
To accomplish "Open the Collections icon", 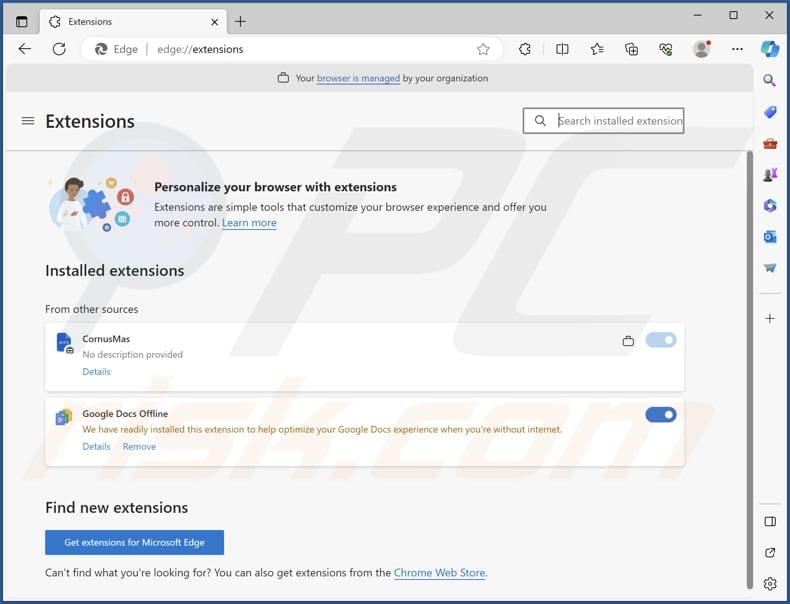I will pyautogui.click(x=631, y=49).
